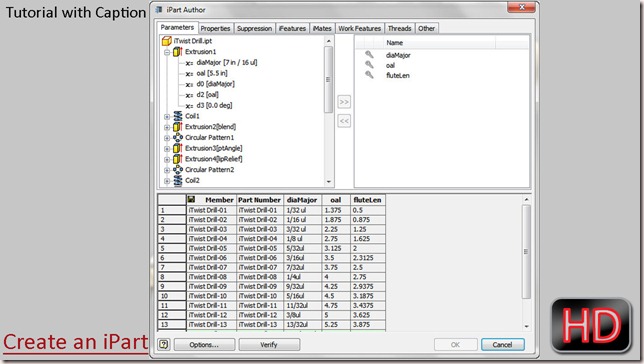Click the iTwist Drill-01 Member cell
Screen dimensions: 644x364
(211, 210)
